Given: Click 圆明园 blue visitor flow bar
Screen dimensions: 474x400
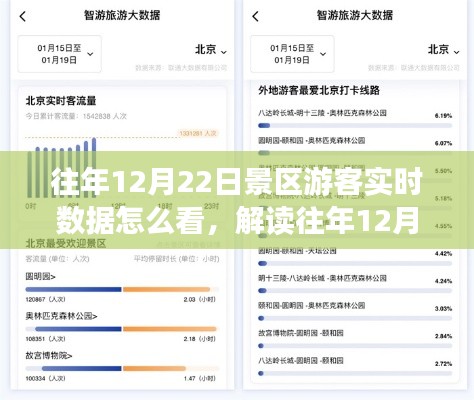Looking at the screenshot, I should pyautogui.click(x=73, y=289).
